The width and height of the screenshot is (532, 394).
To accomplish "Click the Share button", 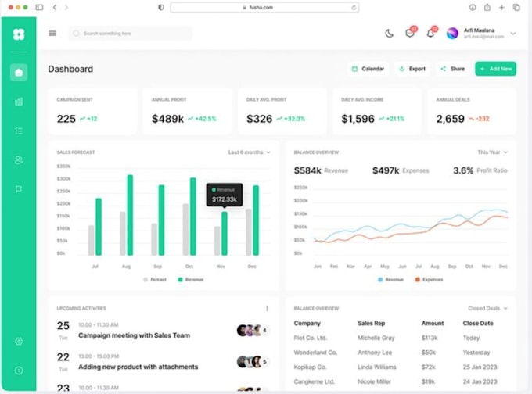I will 453,69.
